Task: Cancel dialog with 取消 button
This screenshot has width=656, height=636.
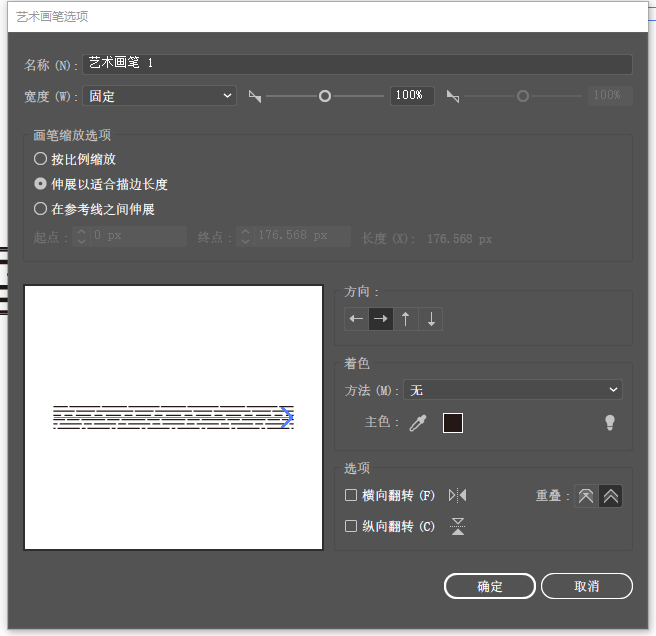Action: point(587,586)
